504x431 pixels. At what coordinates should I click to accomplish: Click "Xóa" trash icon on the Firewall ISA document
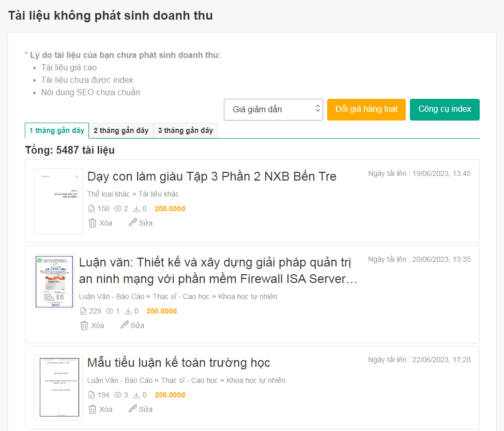click(84, 325)
